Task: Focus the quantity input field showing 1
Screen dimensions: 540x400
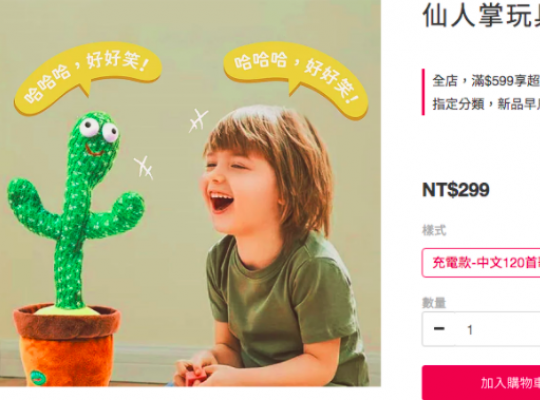Action: click(498, 329)
